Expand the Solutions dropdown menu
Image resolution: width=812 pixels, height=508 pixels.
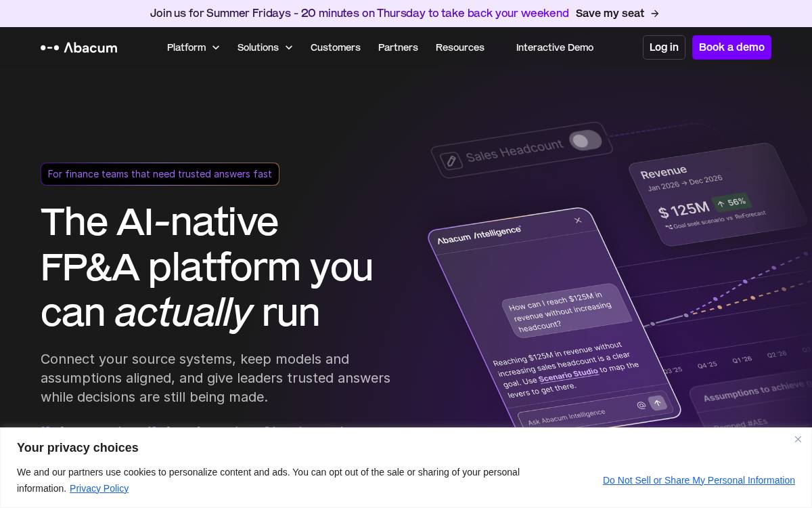tap(265, 47)
